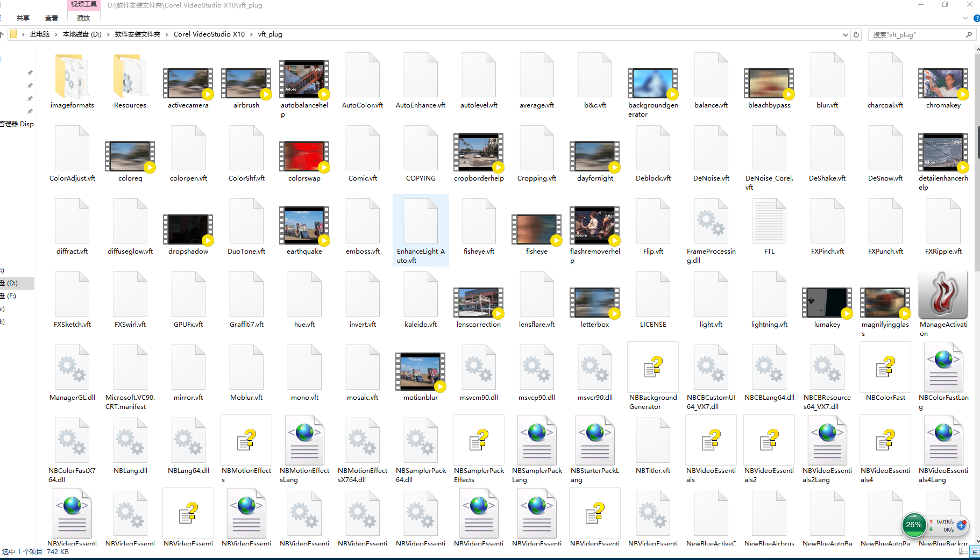
Task: Select the NBColorFast help file
Action: coord(885,372)
